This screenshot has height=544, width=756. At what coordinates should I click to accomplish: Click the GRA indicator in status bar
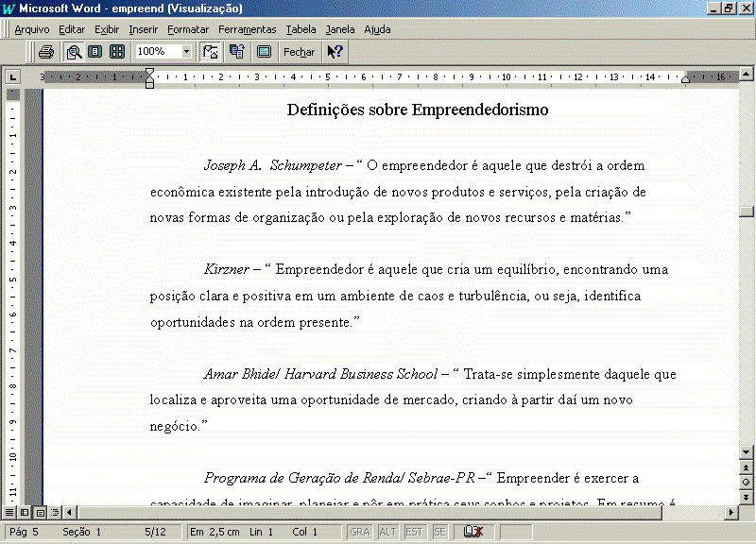pos(360,532)
